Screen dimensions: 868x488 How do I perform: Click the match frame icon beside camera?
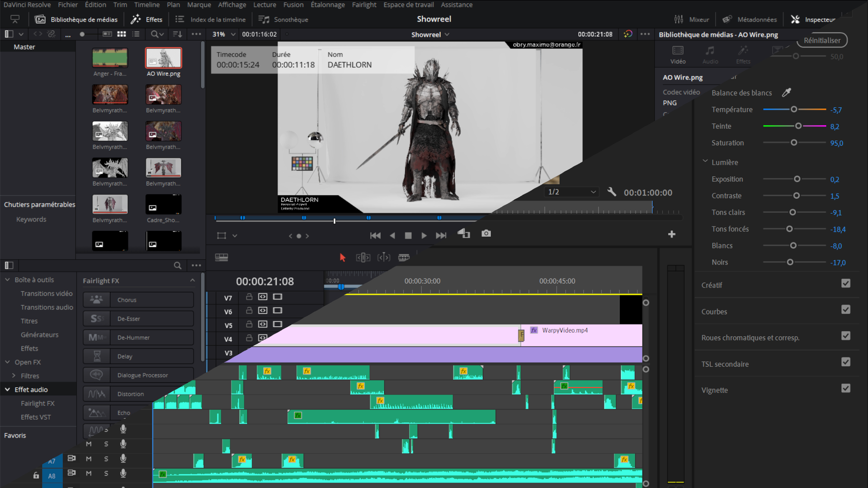point(464,233)
